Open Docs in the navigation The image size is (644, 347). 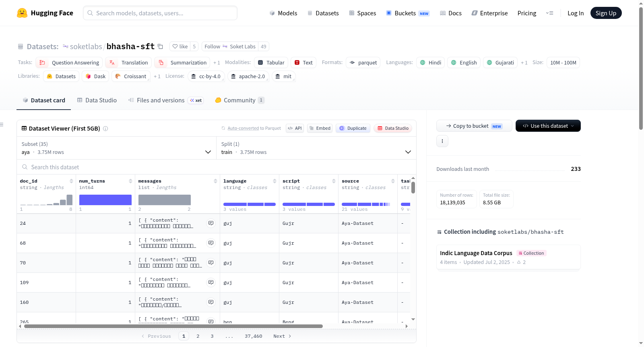click(451, 13)
